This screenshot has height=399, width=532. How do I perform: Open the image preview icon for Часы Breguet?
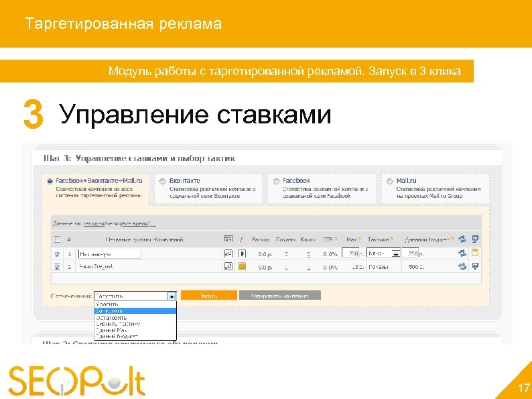coord(228,267)
